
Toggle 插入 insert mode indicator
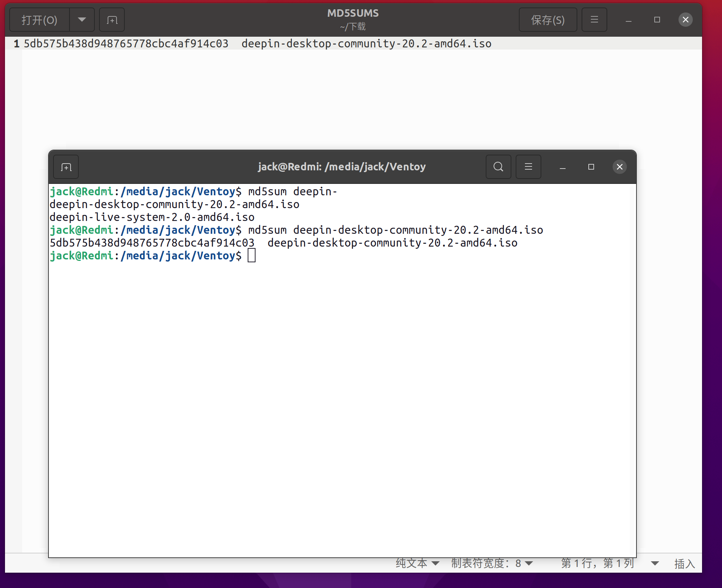point(684,563)
